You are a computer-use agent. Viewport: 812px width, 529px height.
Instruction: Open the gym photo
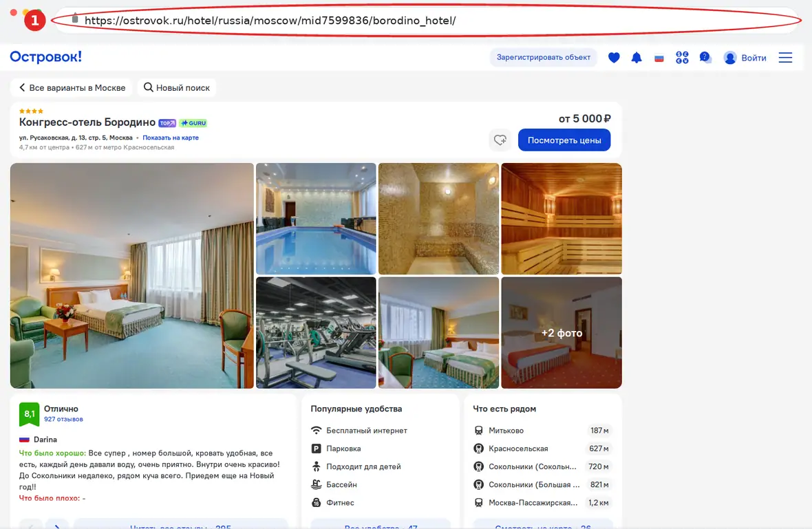pos(316,332)
